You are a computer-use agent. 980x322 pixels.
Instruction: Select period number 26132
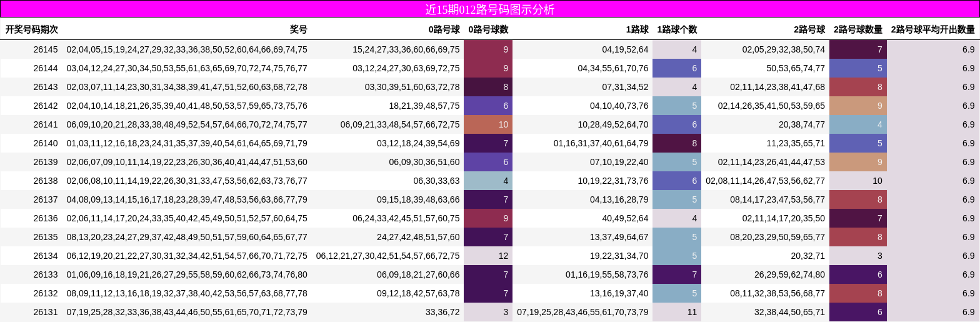(x=45, y=293)
